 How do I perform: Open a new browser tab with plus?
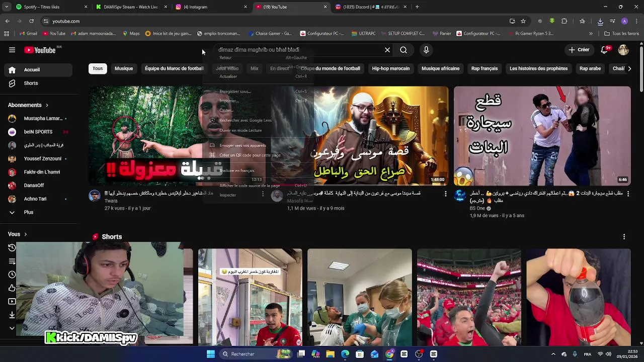pyautogui.click(x=417, y=7)
